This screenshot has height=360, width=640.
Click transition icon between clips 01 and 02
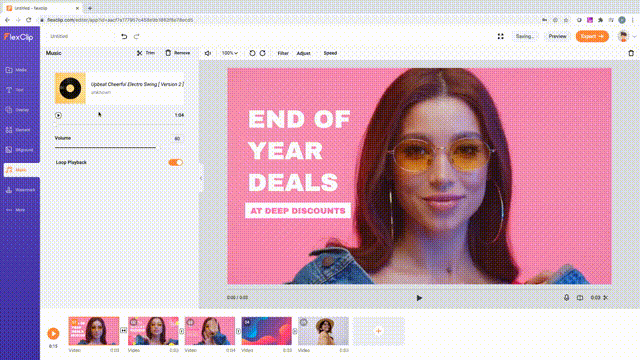124,331
